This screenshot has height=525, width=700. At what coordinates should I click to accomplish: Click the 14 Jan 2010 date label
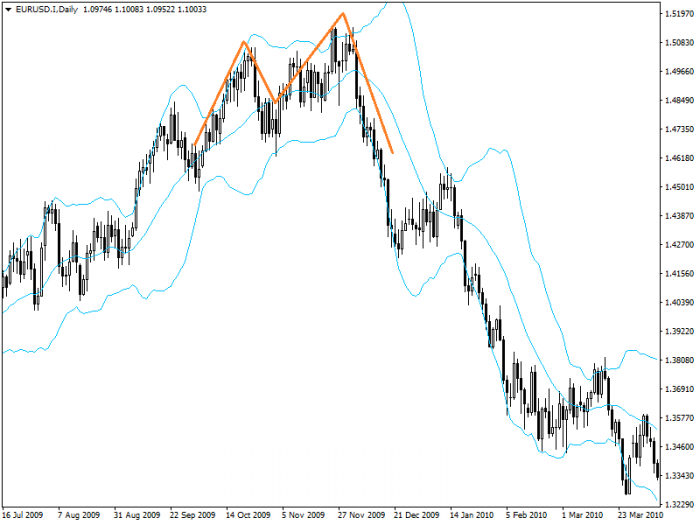click(x=472, y=515)
